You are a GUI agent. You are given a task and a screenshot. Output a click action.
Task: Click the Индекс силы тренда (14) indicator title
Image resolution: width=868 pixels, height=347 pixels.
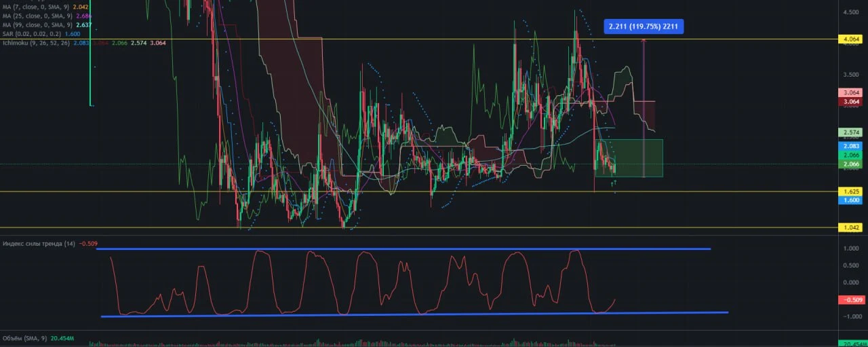pos(39,243)
